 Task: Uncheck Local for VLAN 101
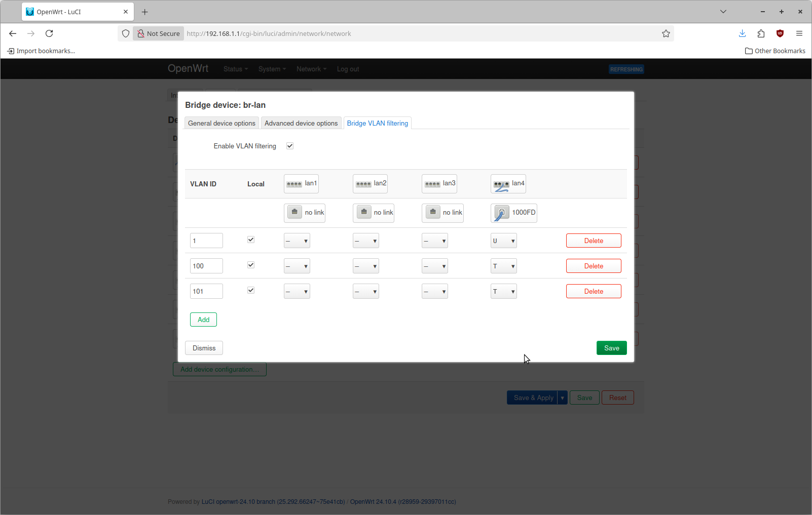(x=251, y=291)
